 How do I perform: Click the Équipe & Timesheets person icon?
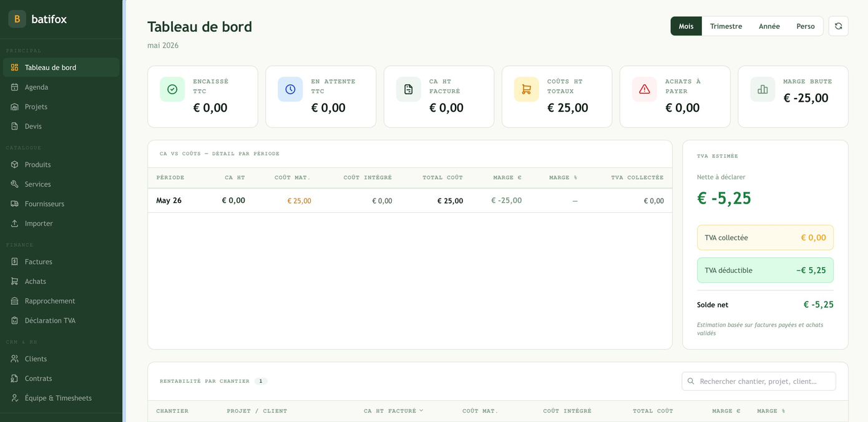coord(14,398)
